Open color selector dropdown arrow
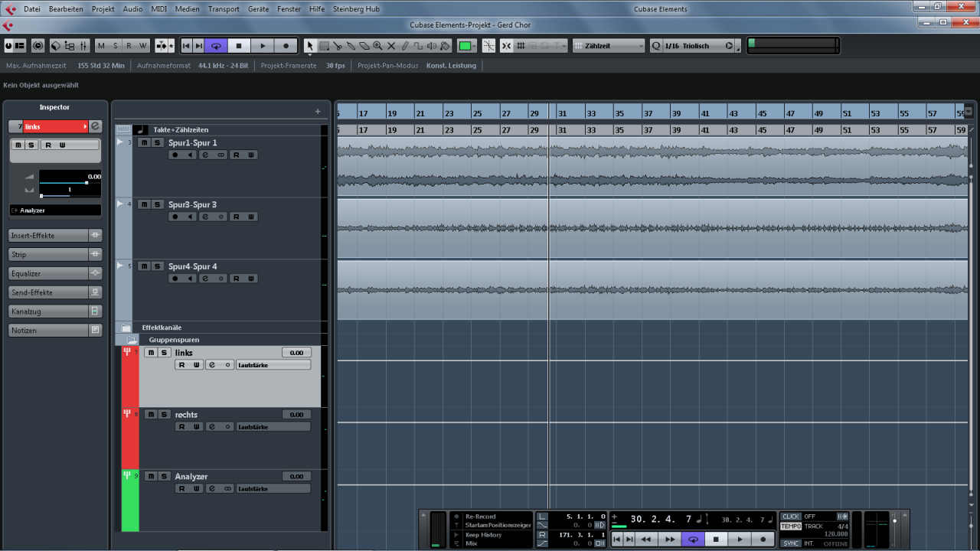 pyautogui.click(x=475, y=46)
